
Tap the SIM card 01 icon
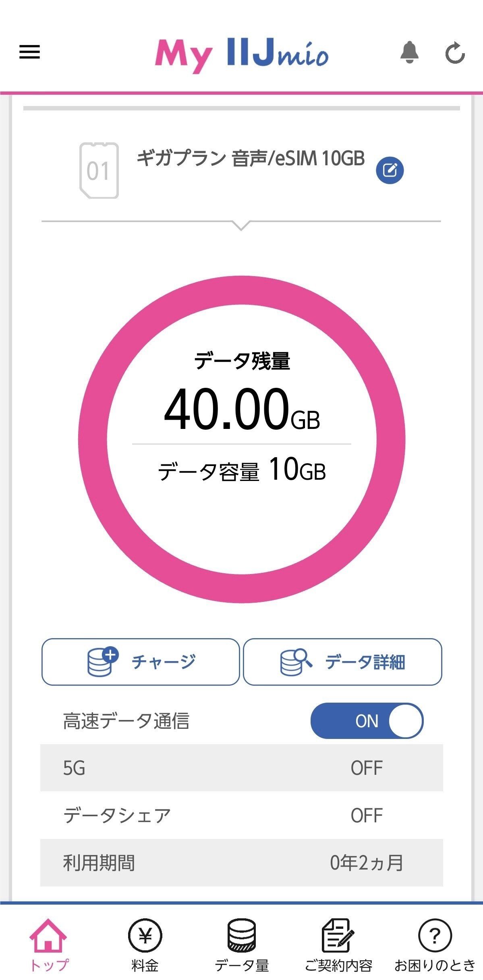(x=99, y=171)
